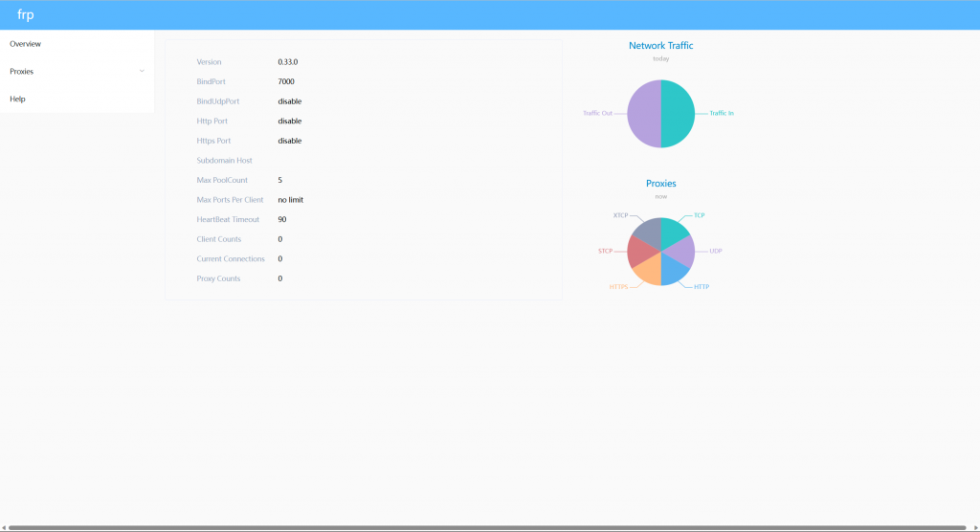
Task: Select the red STCP slice in Proxies chart
Action: pyautogui.click(x=639, y=252)
